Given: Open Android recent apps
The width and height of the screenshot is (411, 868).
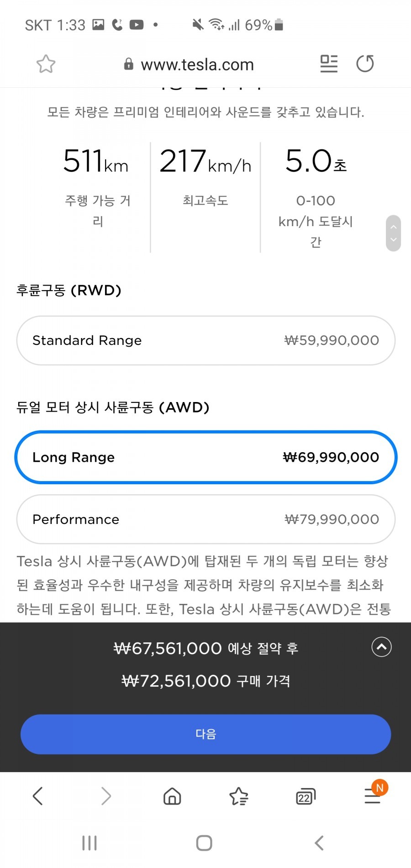Looking at the screenshot, I should (90, 843).
